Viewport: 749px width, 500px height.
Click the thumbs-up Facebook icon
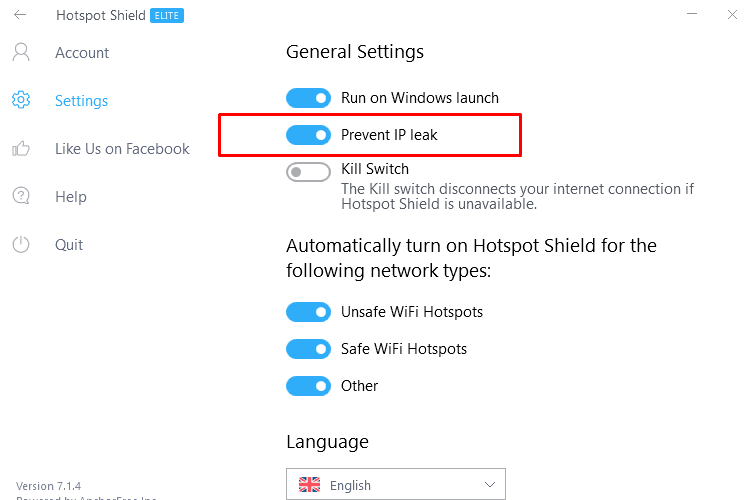21,149
